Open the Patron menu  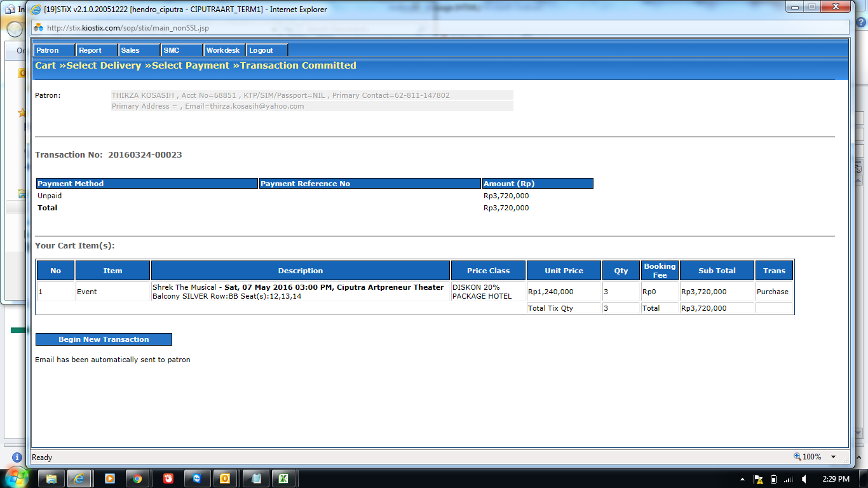tap(48, 50)
